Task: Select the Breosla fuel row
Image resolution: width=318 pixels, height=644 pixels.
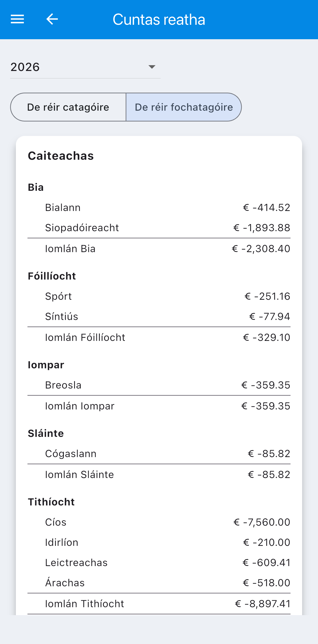Action: point(159,385)
